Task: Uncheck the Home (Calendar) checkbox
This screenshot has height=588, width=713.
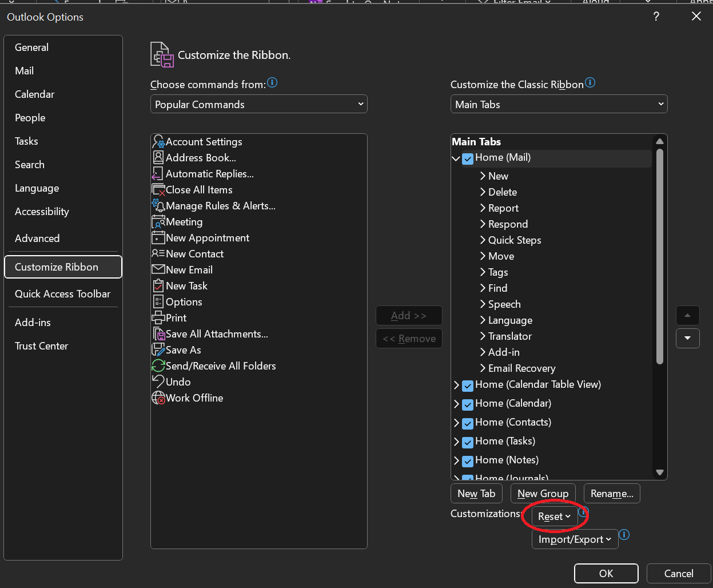Action: click(x=468, y=404)
